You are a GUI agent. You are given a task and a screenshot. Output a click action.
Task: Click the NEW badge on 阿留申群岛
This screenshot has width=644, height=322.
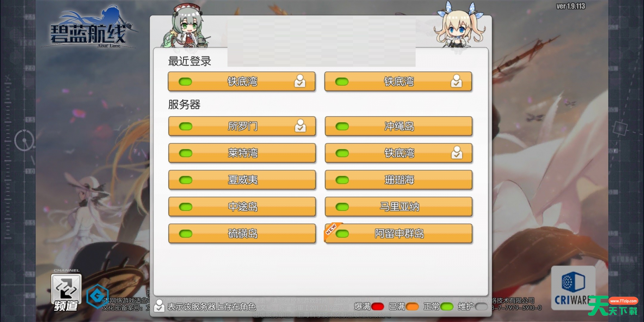pyautogui.click(x=332, y=230)
